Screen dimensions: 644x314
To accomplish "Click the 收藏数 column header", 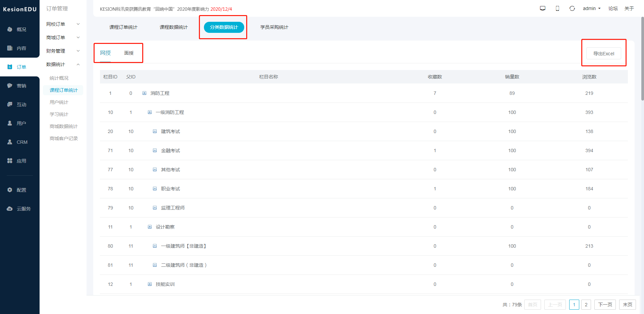I will coord(435,77).
